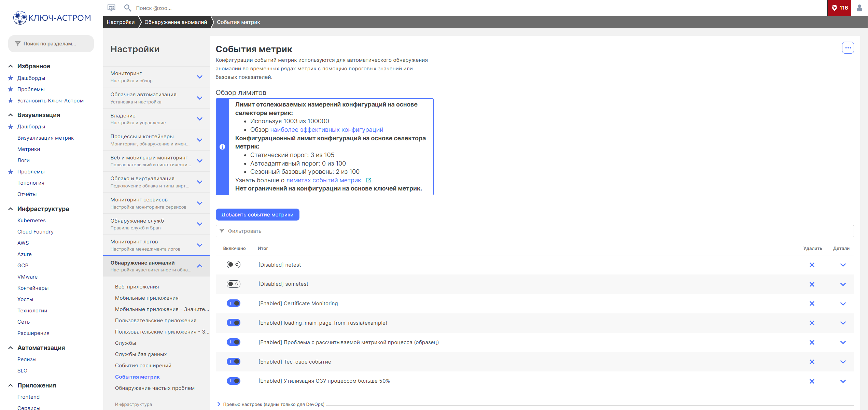Viewport: 868px width, 410px height.
Task: Delete the Certificate Monitoring metric event
Action: pos(812,303)
